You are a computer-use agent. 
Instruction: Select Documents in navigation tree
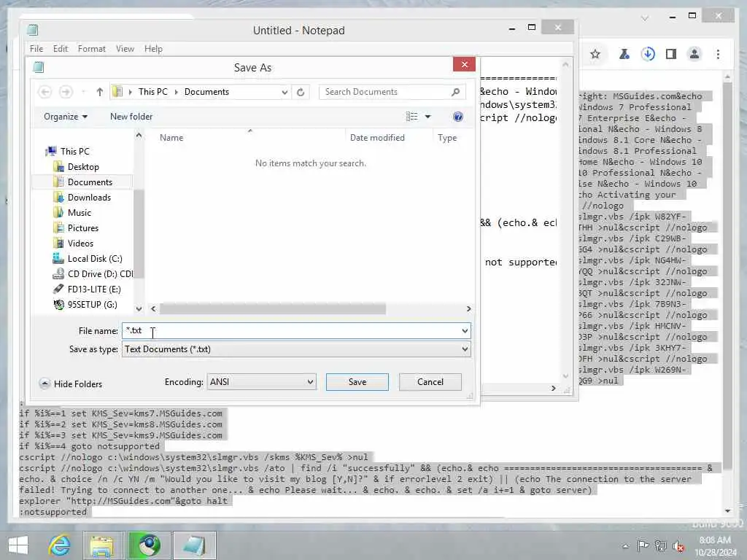(x=82, y=182)
